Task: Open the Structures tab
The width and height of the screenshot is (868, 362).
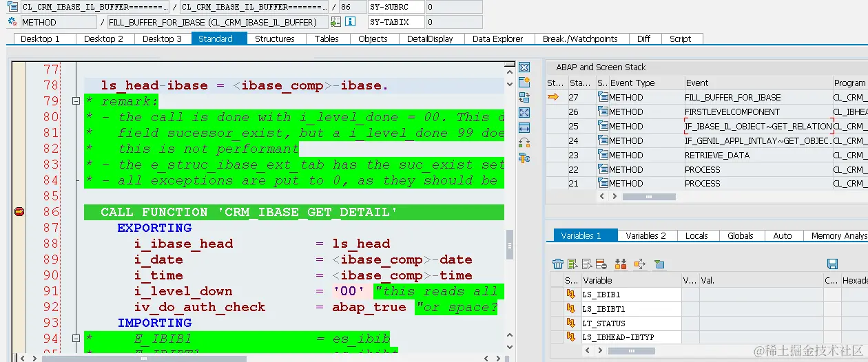Action: [275, 39]
